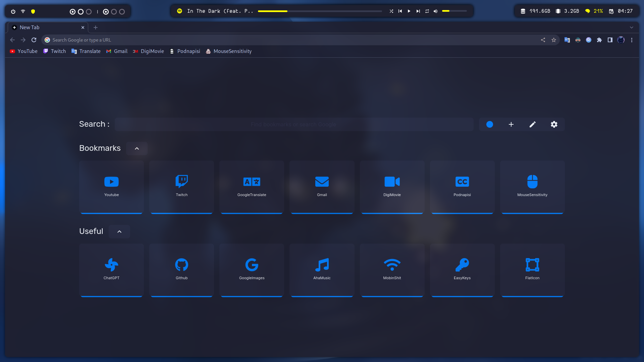This screenshot has width=644, height=362.
Task: Mute the music player volume icon
Action: click(x=435, y=11)
